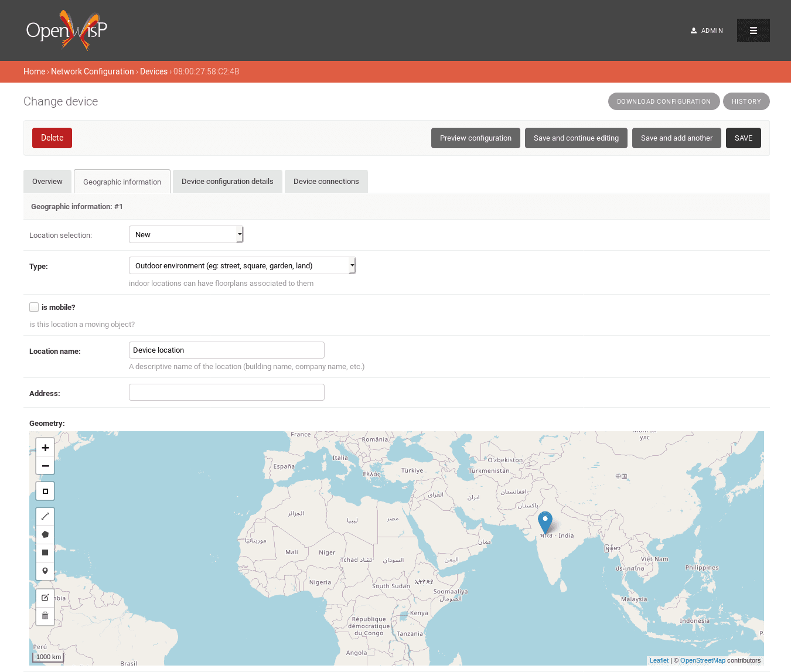Open the hamburger main menu
The image size is (791, 672).
point(754,30)
